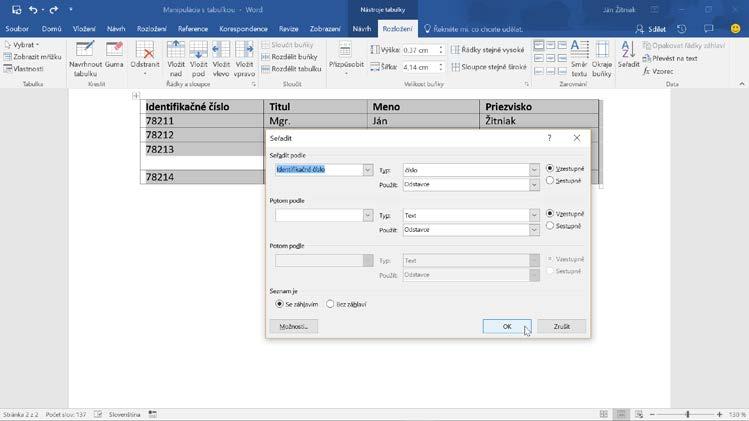Click Rozdělit tabulku split table
This screenshot has width=749, height=421.
click(x=291, y=69)
